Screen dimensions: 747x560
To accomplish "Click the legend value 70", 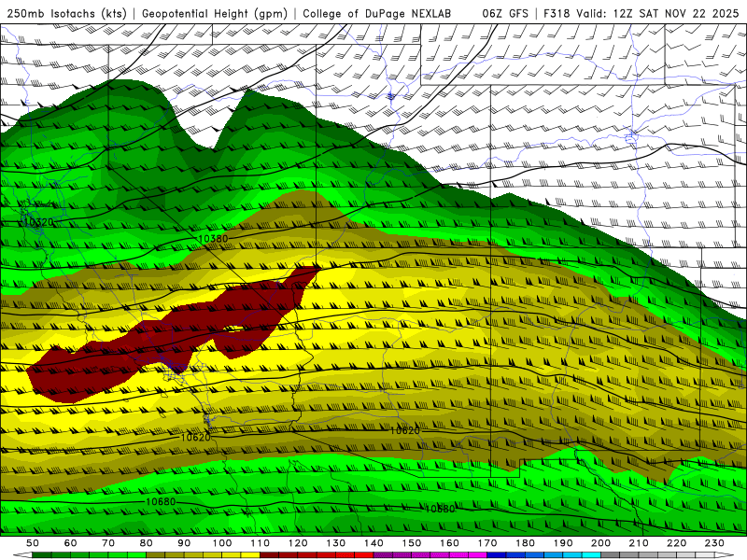I will 108,543.
